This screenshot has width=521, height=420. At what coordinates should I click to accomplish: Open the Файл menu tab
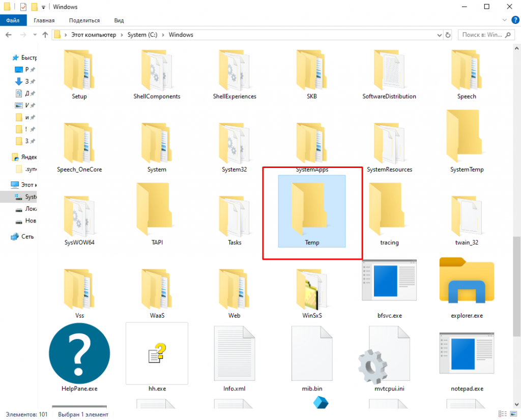point(13,20)
